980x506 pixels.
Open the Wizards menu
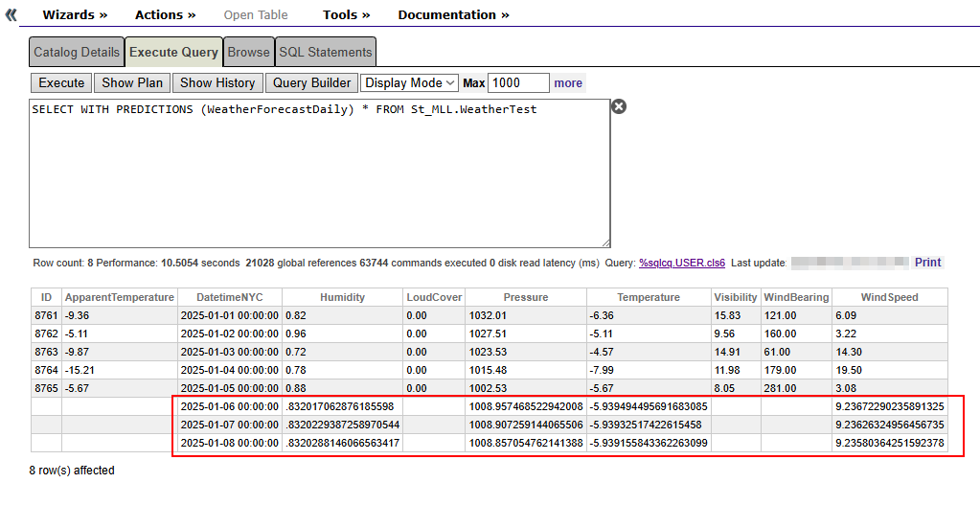point(75,14)
